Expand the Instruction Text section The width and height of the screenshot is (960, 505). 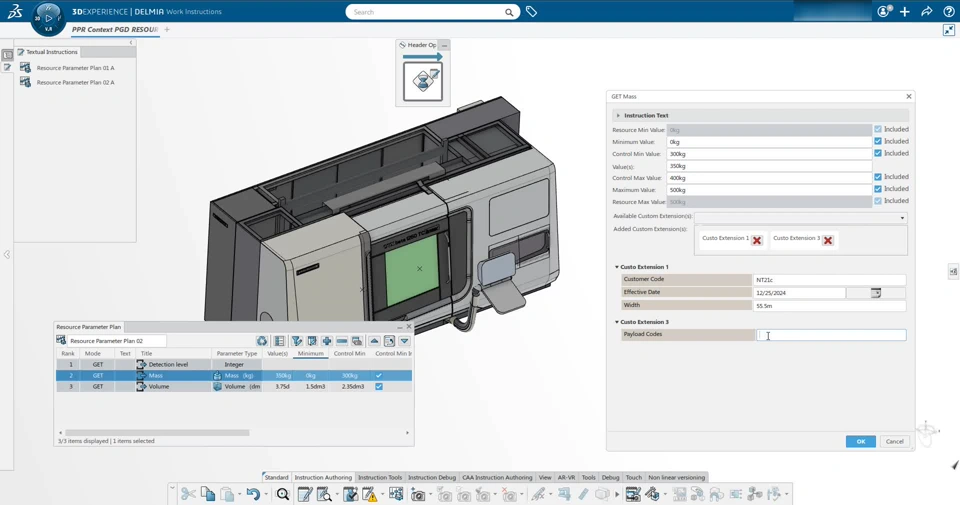point(618,116)
